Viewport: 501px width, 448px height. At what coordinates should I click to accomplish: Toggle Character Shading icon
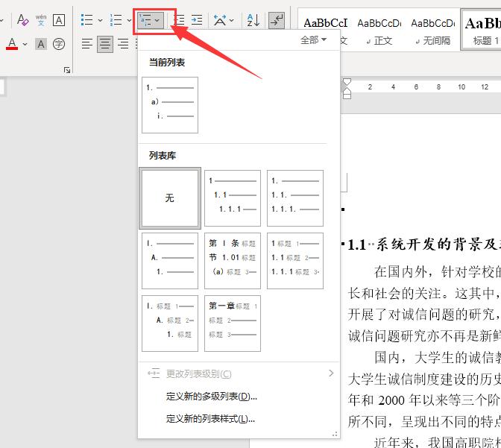click(41, 44)
